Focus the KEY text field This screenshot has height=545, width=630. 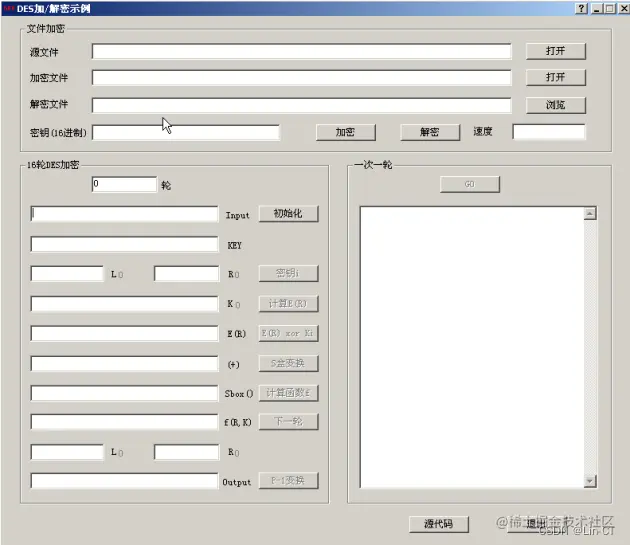(124, 244)
